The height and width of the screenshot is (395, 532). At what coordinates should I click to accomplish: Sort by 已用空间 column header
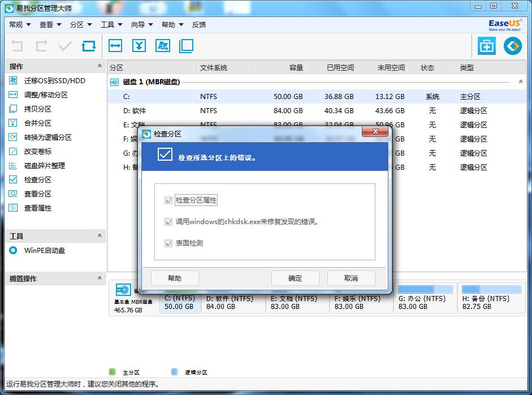pyautogui.click(x=330, y=67)
